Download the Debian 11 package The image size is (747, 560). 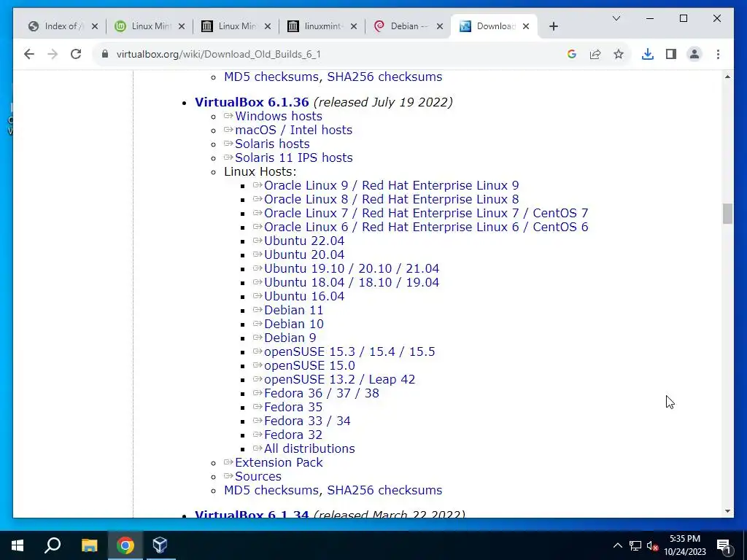coord(293,310)
